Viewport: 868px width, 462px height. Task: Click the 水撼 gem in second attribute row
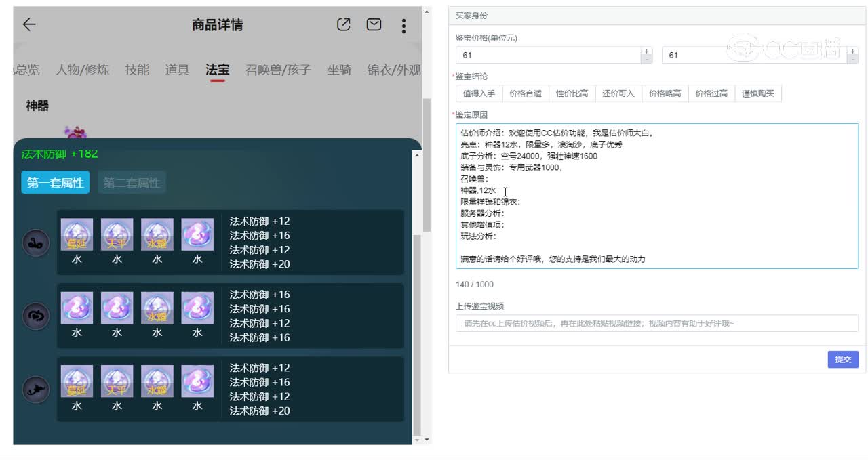click(157, 307)
